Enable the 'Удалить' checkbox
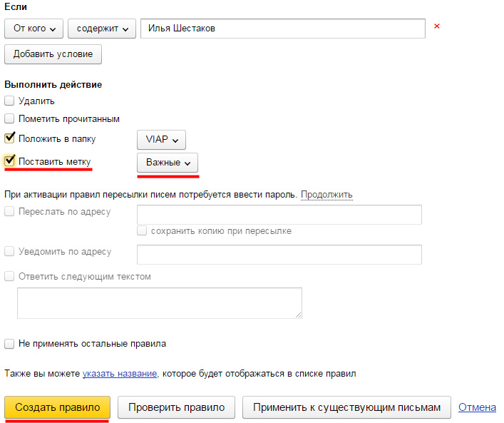504x423 pixels. tap(9, 101)
